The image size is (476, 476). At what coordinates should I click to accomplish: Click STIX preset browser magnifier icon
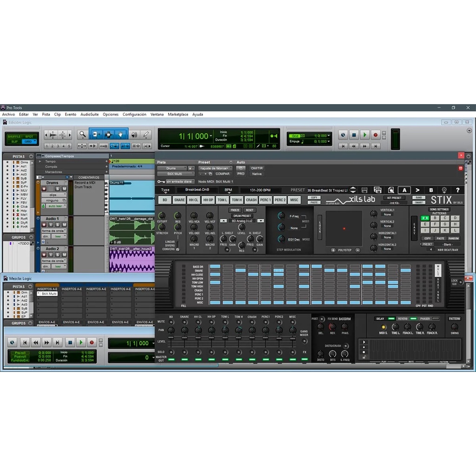391,190
